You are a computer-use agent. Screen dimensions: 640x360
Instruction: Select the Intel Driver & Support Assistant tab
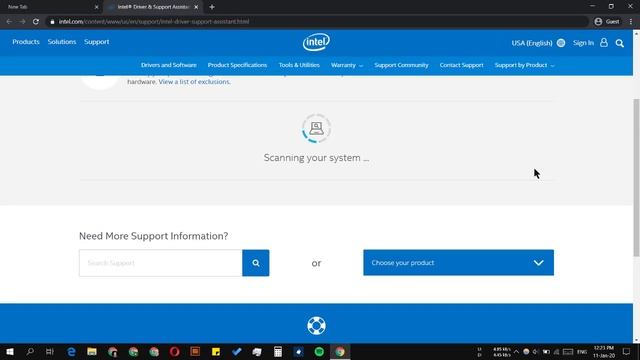(x=152, y=7)
